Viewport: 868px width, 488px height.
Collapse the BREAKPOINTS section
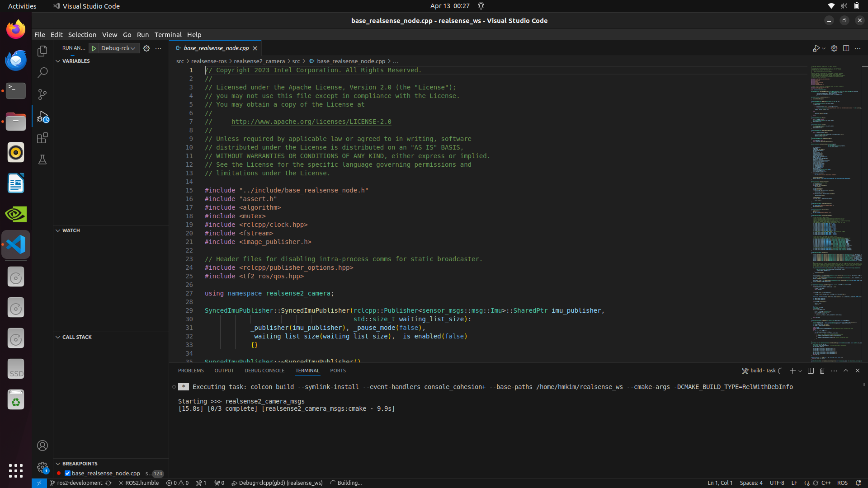pyautogui.click(x=58, y=464)
